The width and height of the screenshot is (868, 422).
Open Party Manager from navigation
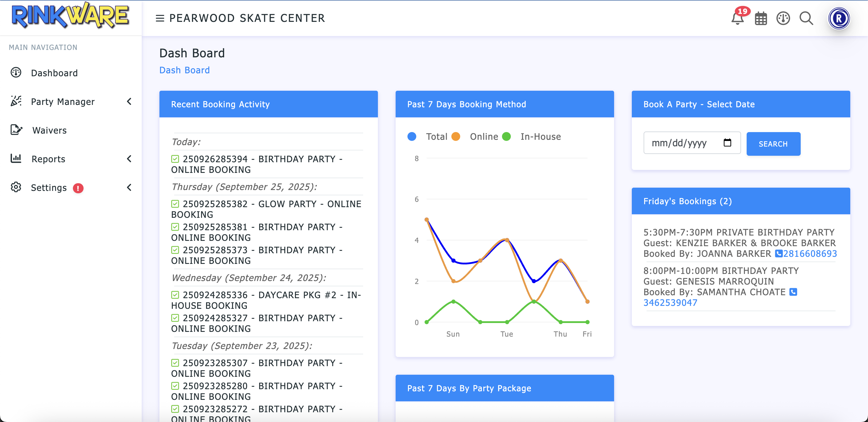point(63,102)
